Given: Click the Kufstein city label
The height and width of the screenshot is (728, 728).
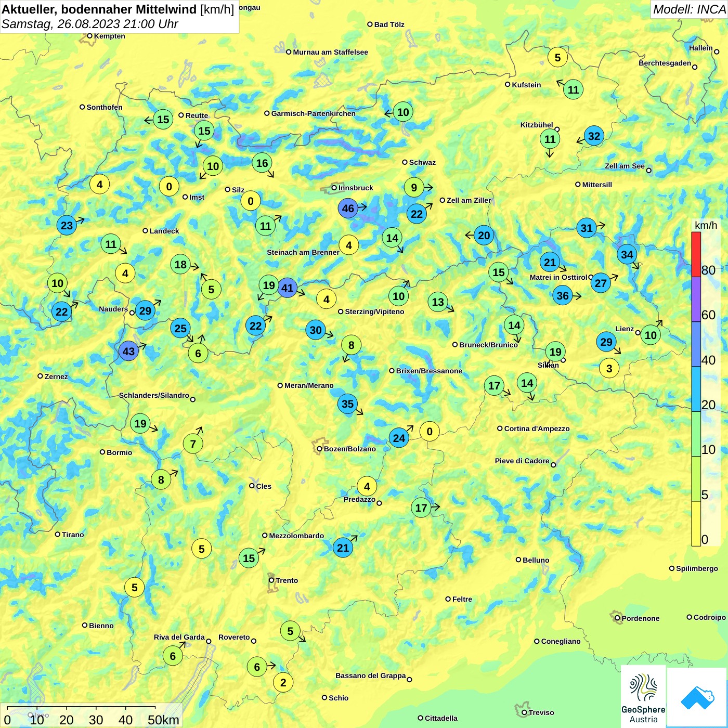Looking at the screenshot, I should pos(526,85).
